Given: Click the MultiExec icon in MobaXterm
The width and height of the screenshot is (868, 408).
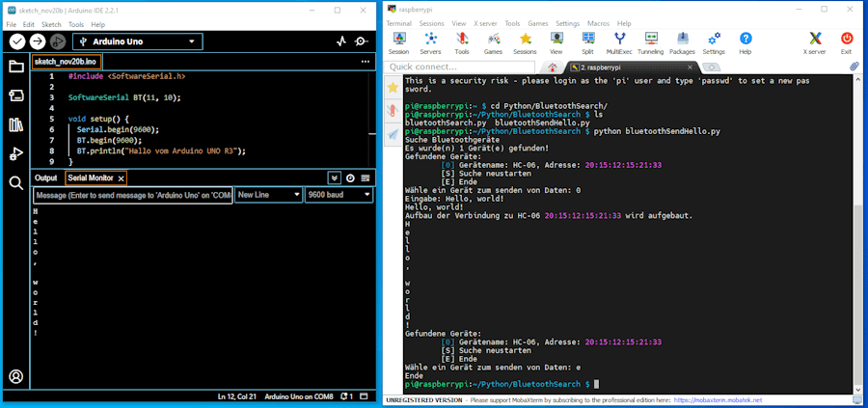Looking at the screenshot, I should pos(619,41).
